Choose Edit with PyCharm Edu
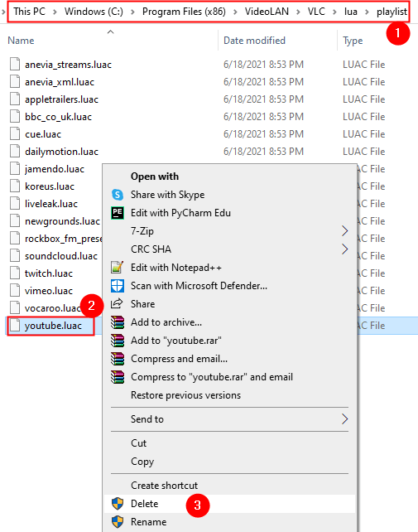 (229, 213)
